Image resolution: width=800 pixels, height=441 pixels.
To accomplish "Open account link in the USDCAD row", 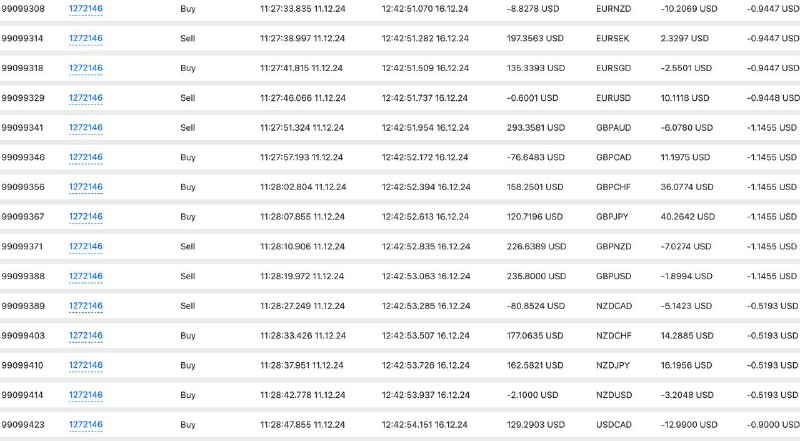I will coord(86,424).
